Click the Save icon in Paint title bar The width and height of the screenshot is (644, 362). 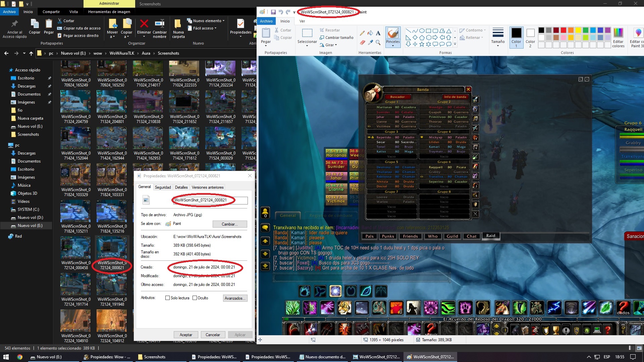(273, 12)
